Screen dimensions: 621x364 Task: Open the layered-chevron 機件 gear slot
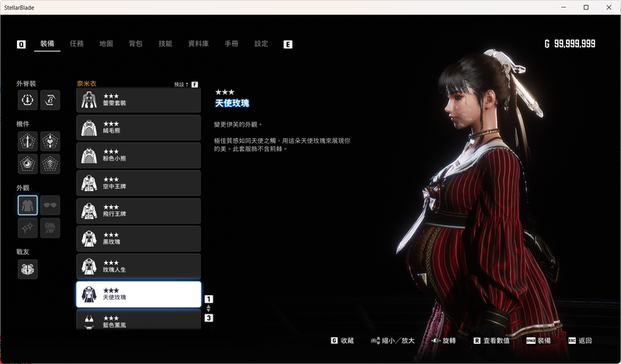tap(50, 164)
